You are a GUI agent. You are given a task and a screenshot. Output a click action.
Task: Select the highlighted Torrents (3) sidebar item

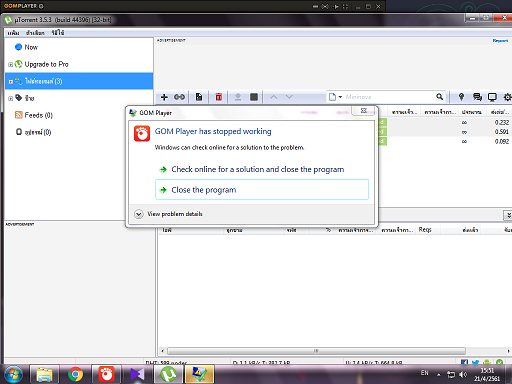79,81
